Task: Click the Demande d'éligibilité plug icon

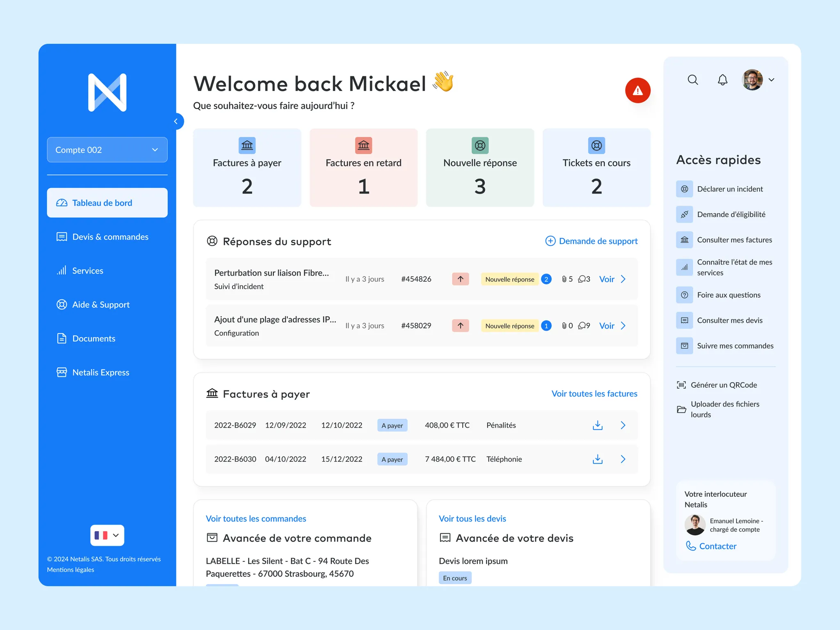Action: pyautogui.click(x=685, y=215)
